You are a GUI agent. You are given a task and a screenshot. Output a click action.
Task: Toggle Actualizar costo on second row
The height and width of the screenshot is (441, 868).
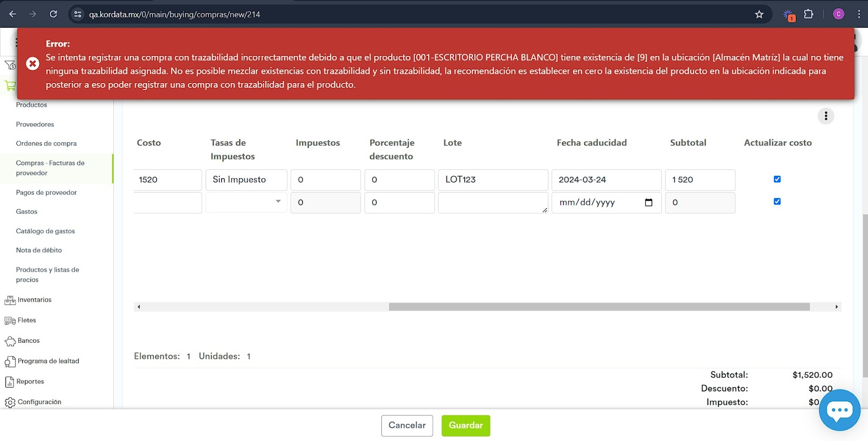777,201
